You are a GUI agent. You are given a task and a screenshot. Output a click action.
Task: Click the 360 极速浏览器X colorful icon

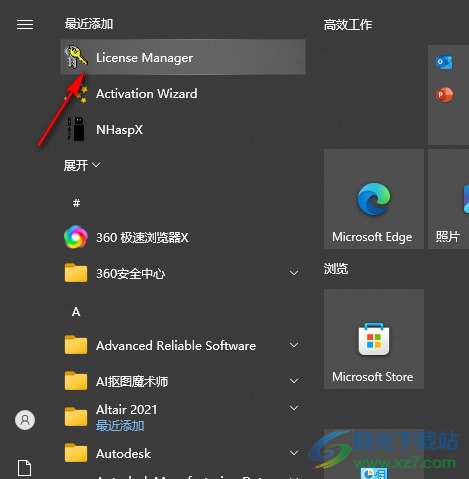76,237
